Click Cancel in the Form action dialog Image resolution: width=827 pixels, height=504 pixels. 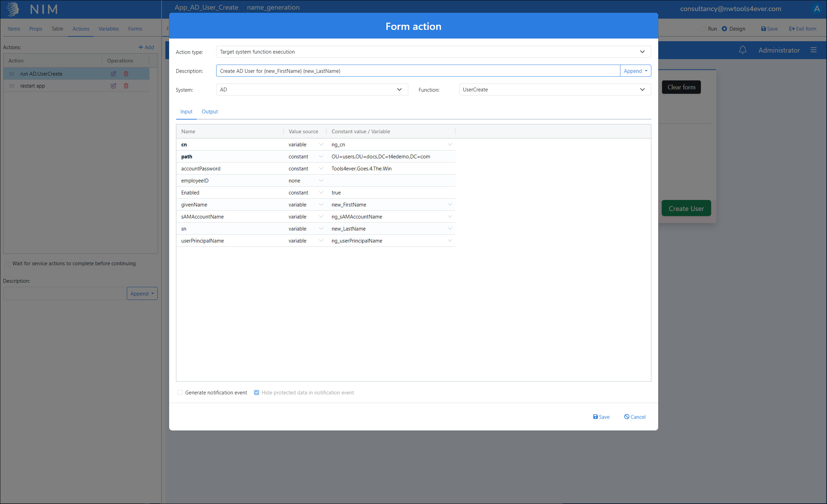click(x=635, y=417)
